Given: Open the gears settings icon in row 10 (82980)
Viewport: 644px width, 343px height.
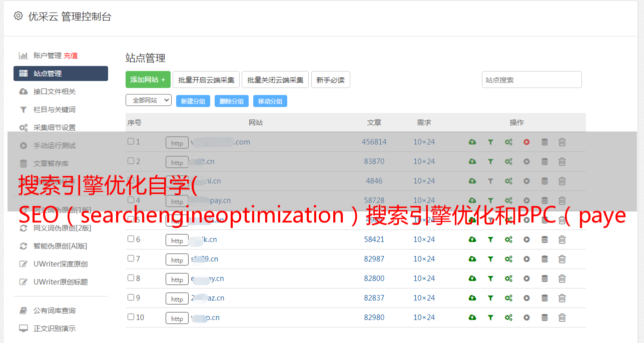Looking at the screenshot, I should click(x=508, y=317).
